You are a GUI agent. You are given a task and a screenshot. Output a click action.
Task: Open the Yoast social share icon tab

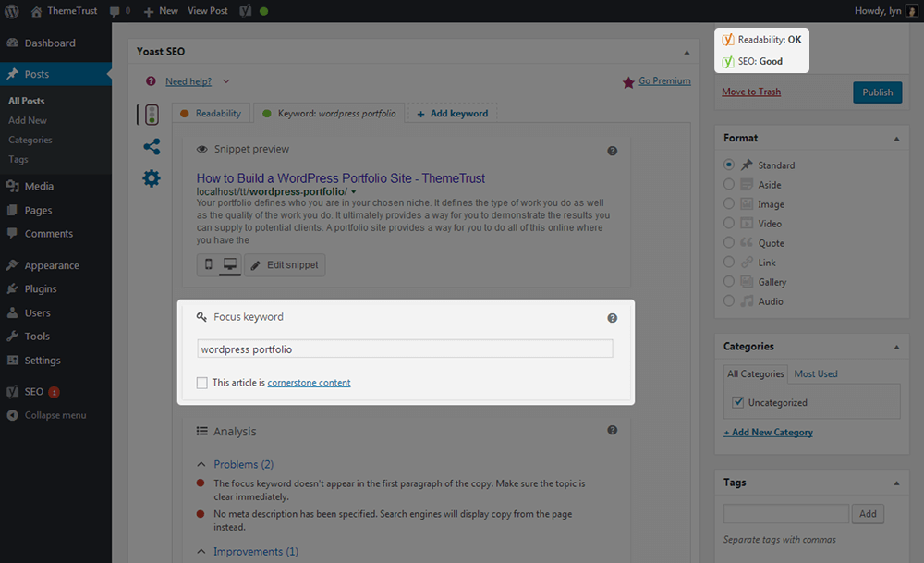tap(152, 147)
